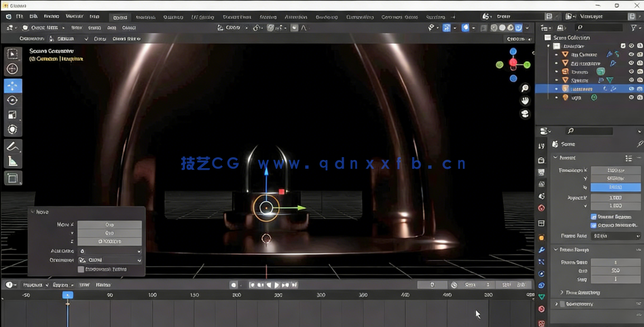Select the Scale tool in the toolbar
The height and width of the screenshot is (327, 644).
[x=12, y=114]
